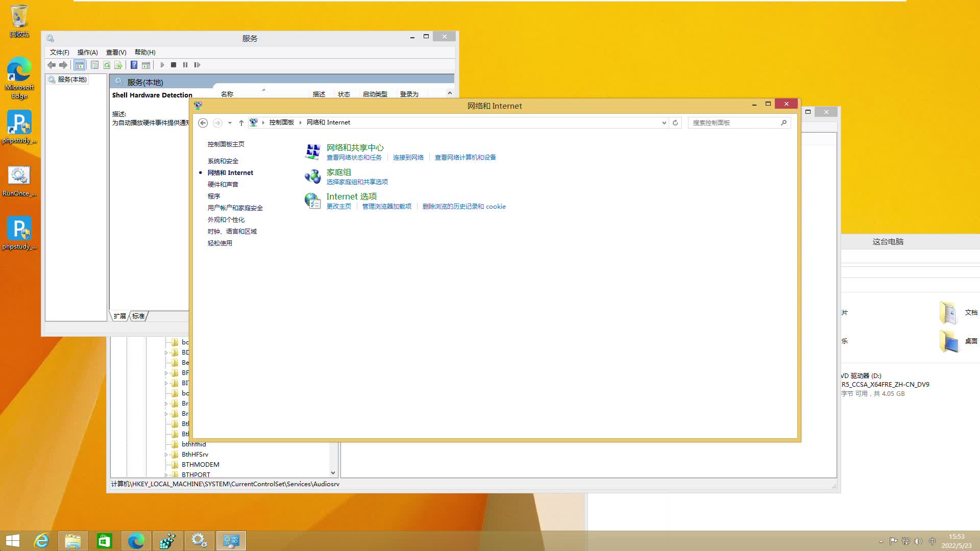Open 网络和共享中心 via its icon

(x=312, y=152)
